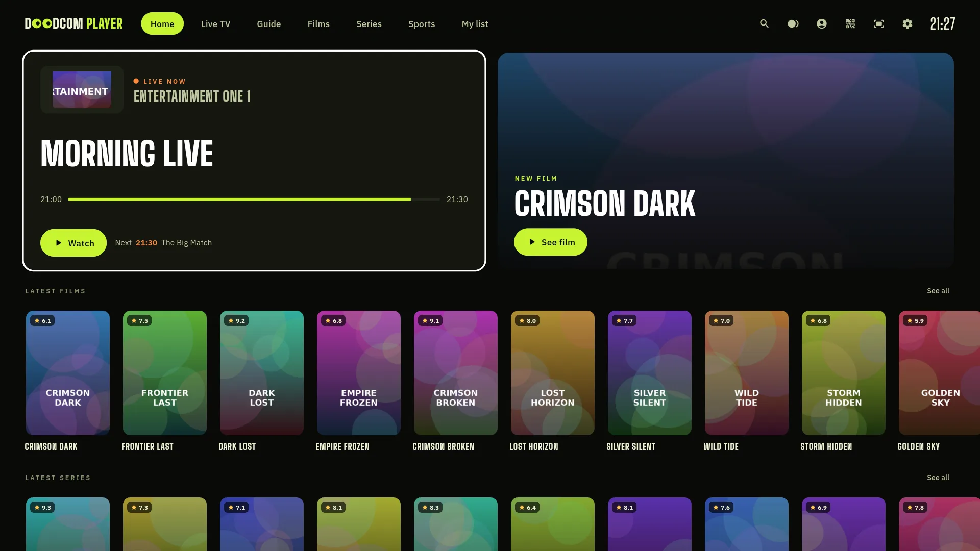Open the Empire Frozen film poster
Image resolution: width=980 pixels, height=551 pixels.
pos(358,373)
